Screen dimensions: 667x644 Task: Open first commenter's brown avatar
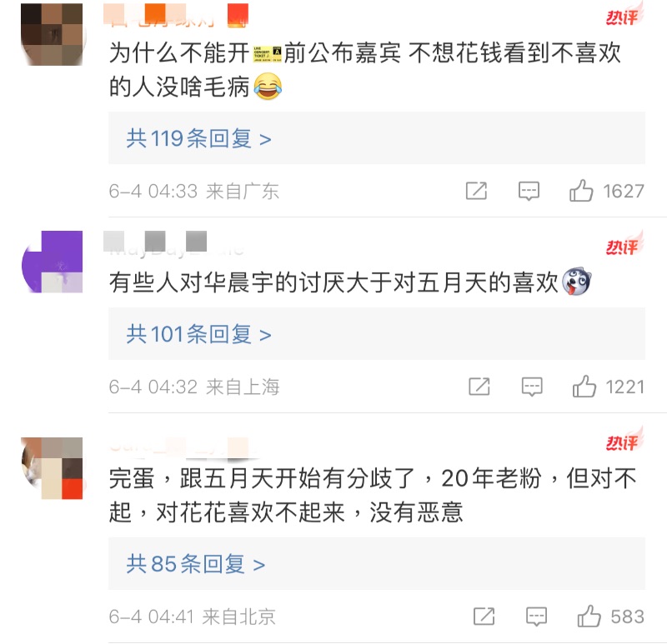tap(52, 34)
